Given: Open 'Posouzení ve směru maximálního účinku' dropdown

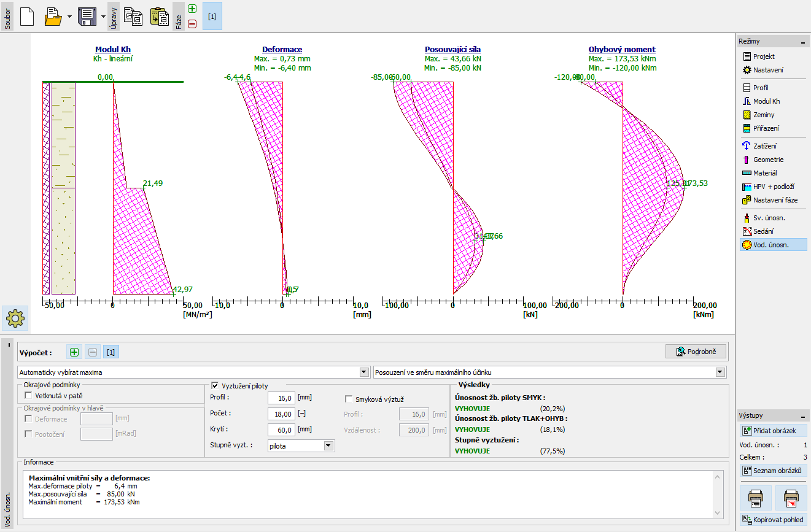Looking at the screenshot, I should 549,372.
